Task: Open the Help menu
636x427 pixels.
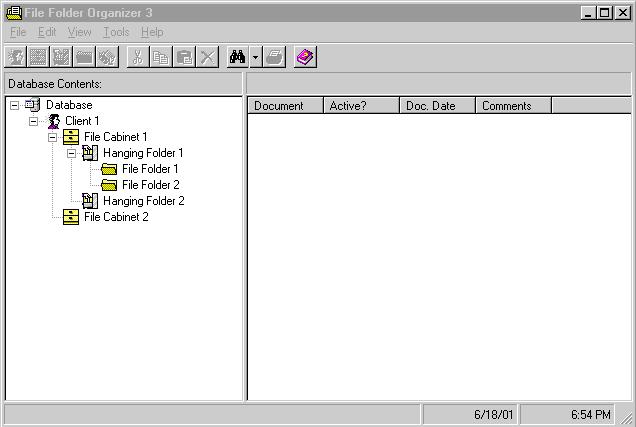Action: coord(152,32)
